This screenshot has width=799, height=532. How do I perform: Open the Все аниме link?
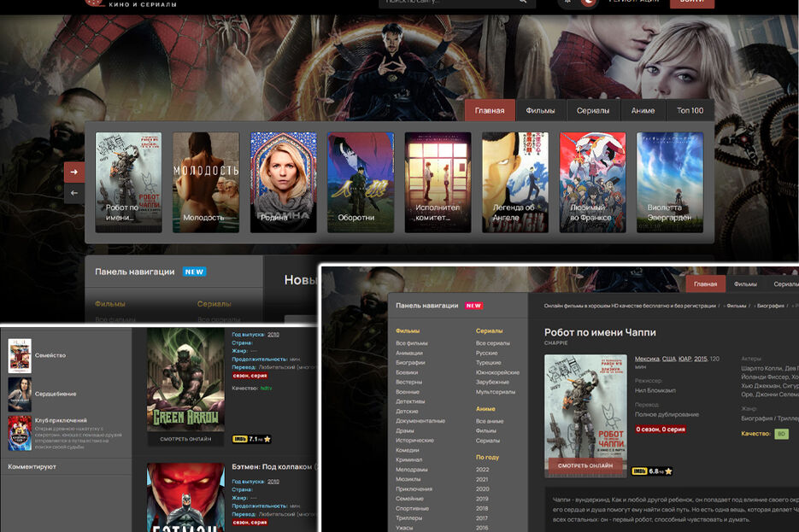tap(490, 421)
